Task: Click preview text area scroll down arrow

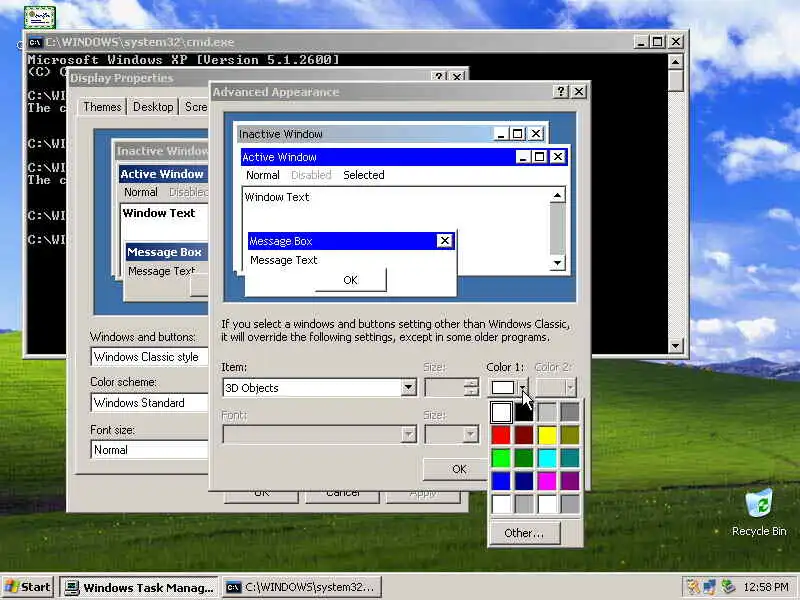Action: (557, 263)
